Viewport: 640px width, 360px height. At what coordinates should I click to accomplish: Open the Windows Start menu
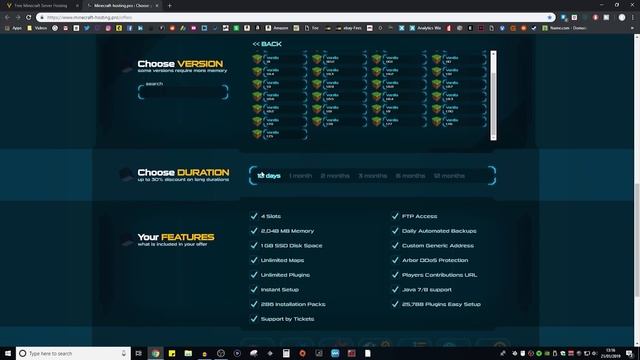7,353
